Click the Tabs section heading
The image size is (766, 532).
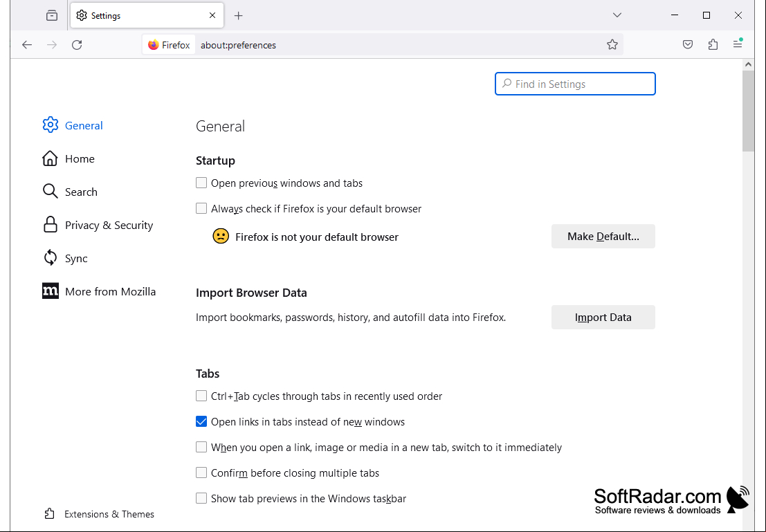click(x=208, y=374)
